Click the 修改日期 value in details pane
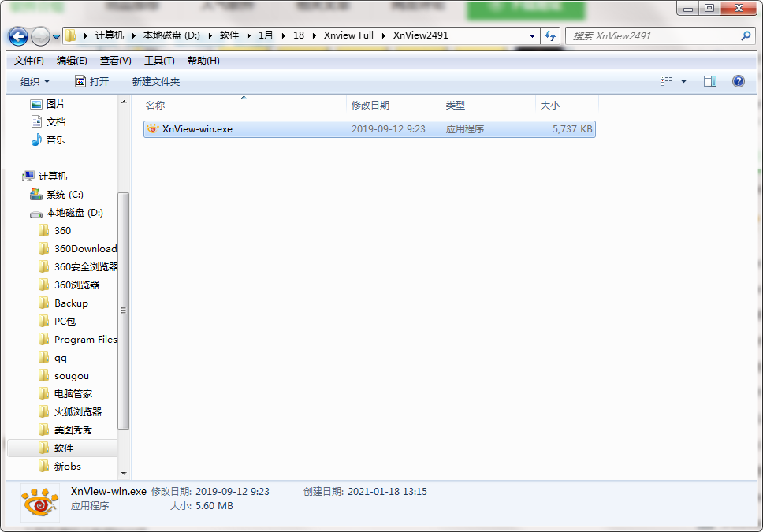 coord(232,492)
